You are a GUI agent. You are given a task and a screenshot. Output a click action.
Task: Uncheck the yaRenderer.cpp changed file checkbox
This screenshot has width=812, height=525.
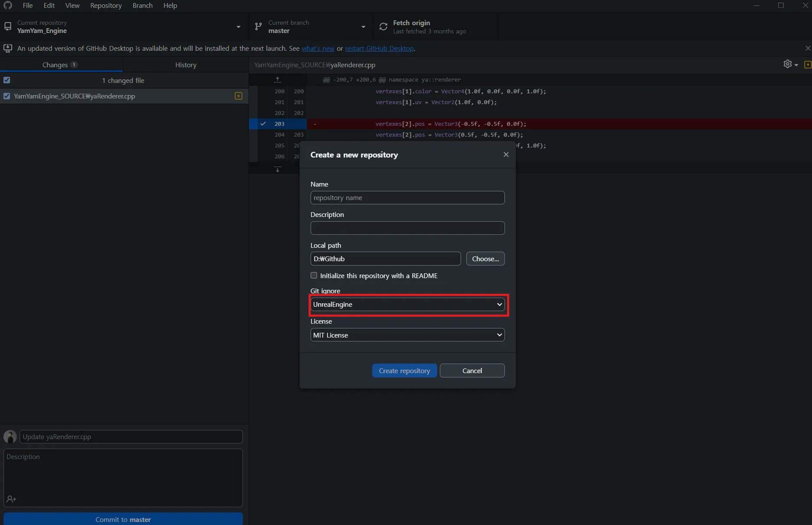(7, 96)
